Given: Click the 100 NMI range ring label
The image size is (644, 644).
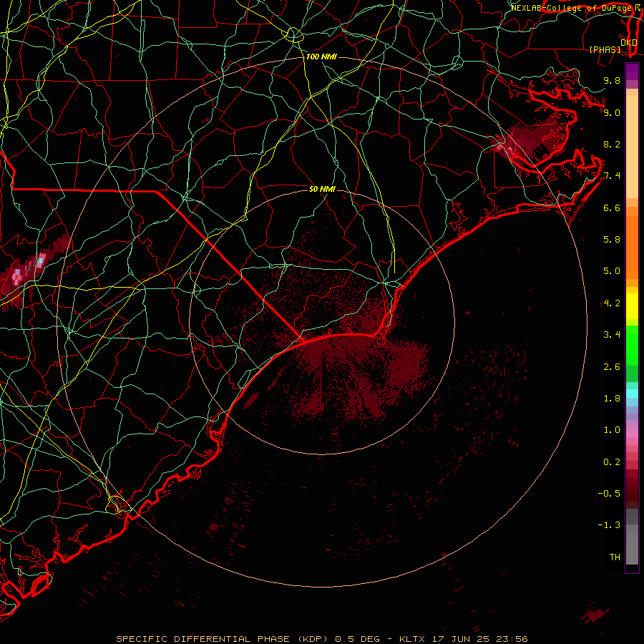Looking at the screenshot, I should click(x=321, y=57).
